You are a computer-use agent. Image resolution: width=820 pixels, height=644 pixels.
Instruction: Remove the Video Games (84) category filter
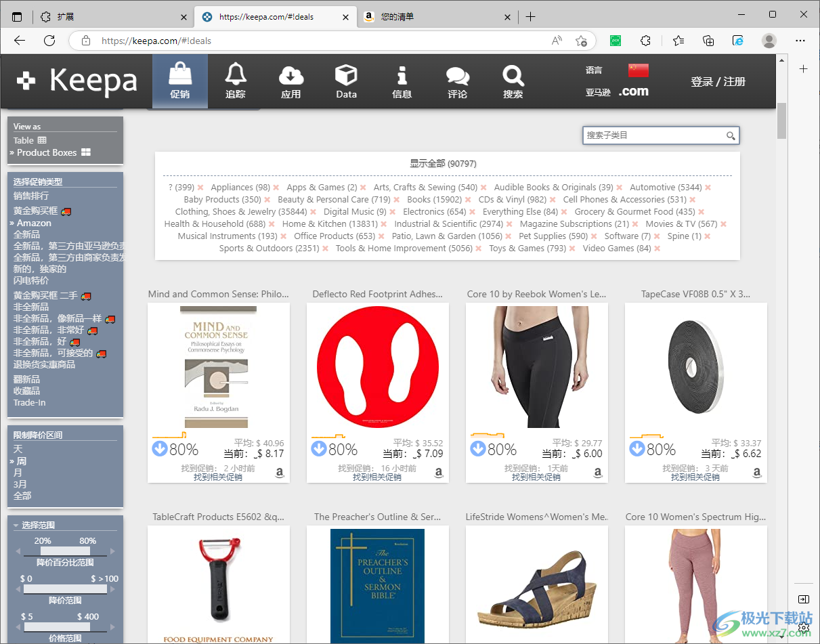pos(657,249)
